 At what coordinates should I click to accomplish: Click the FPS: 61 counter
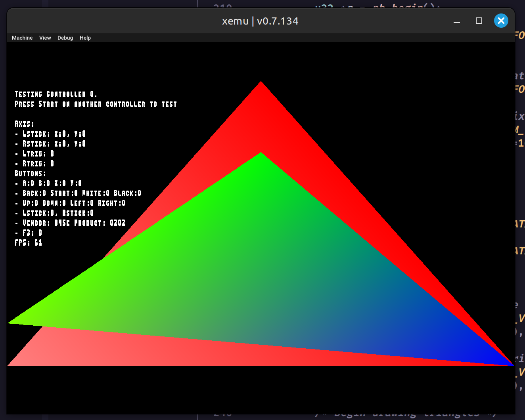pos(28,242)
